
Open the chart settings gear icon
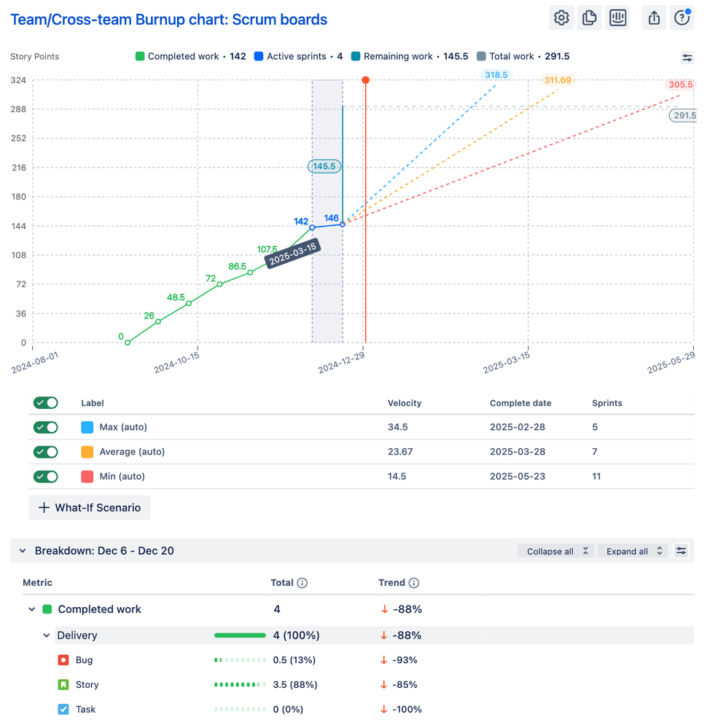[560, 17]
